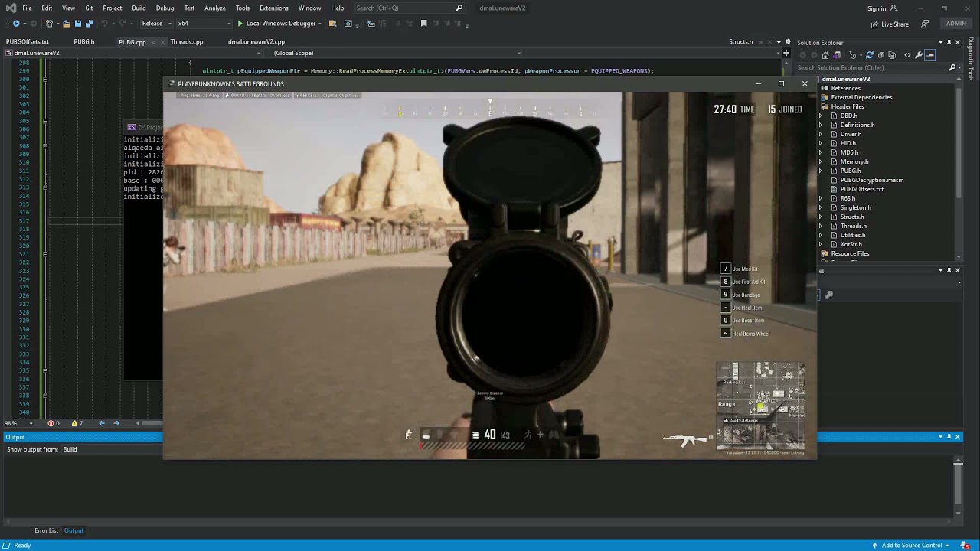
Task: Pin the PUBG.cpp tab
Action: [152, 42]
